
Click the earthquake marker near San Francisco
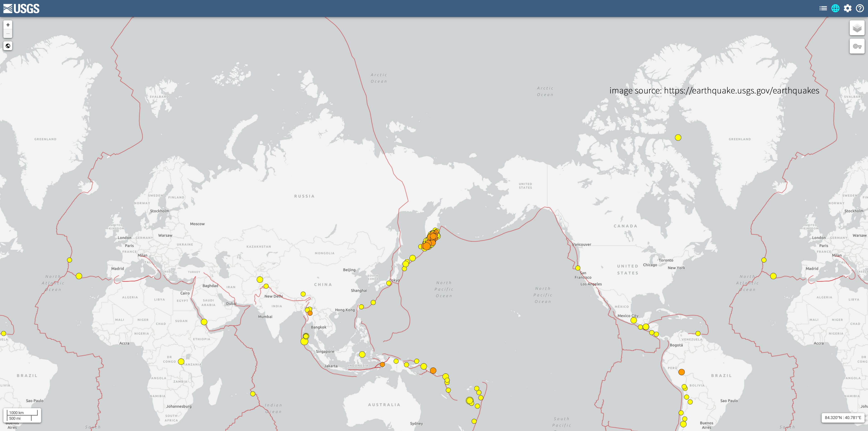(x=578, y=268)
